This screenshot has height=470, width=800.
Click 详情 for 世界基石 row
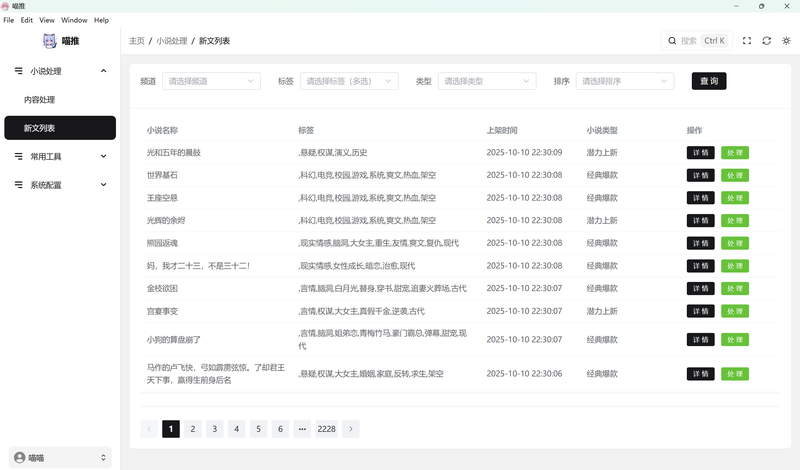[700, 175]
